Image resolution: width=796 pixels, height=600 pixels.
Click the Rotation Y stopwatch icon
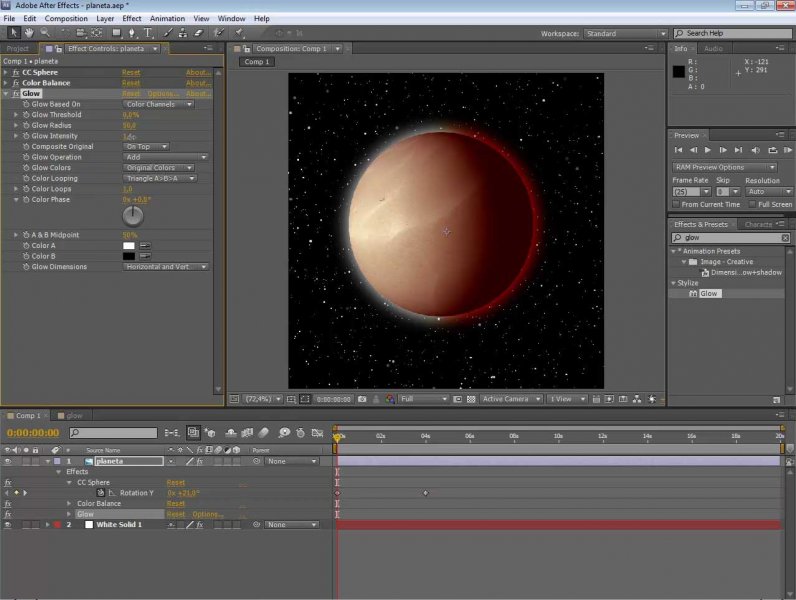click(x=101, y=493)
